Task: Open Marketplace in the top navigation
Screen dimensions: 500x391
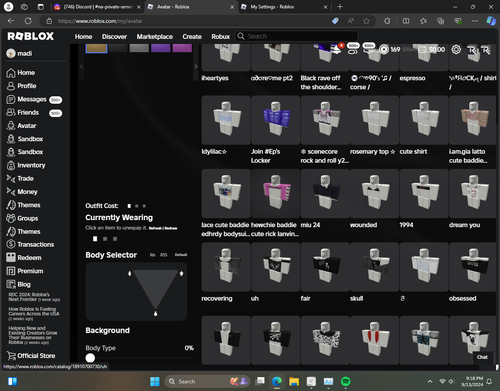Action: (x=155, y=37)
